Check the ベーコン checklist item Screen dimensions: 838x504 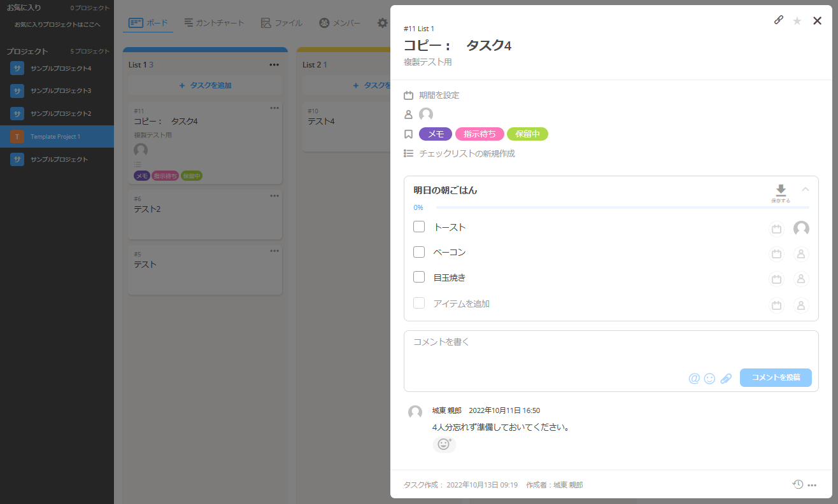coord(419,252)
